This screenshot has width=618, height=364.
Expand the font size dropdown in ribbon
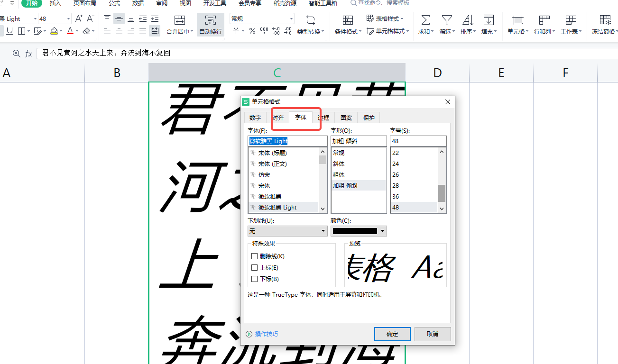[69, 19]
